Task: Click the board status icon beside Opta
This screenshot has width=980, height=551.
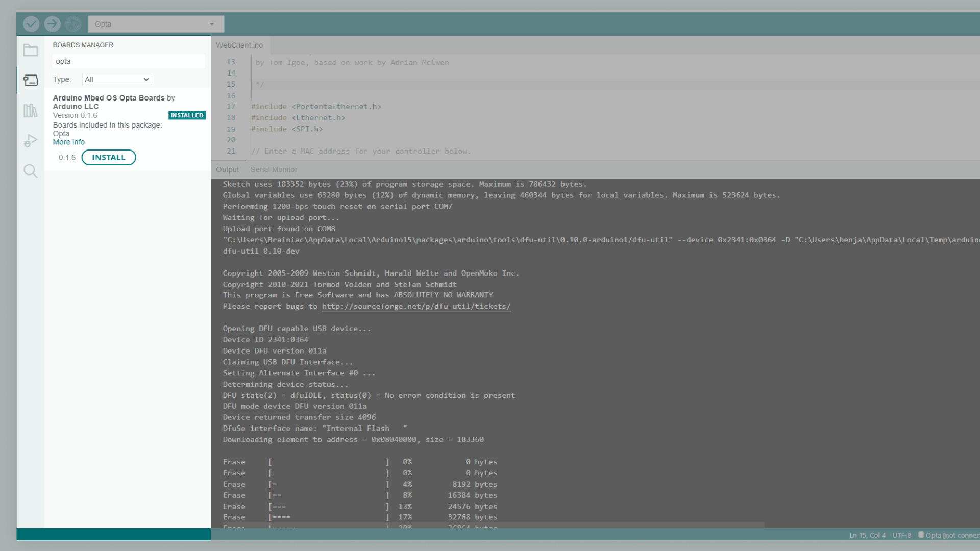Action: point(921,535)
